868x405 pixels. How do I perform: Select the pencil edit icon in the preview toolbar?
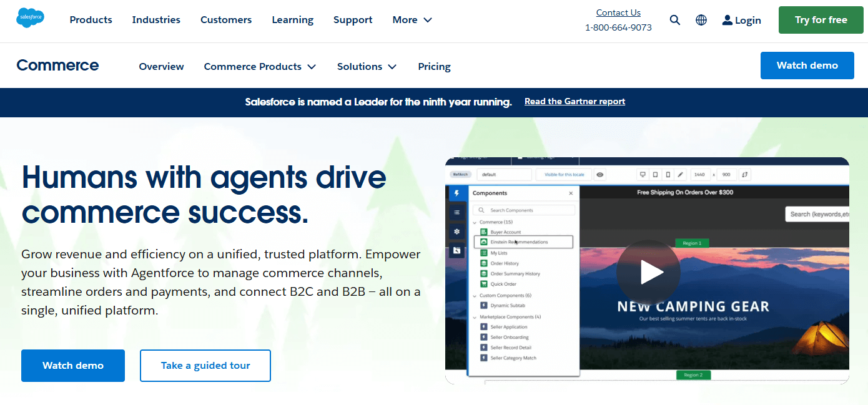(680, 174)
